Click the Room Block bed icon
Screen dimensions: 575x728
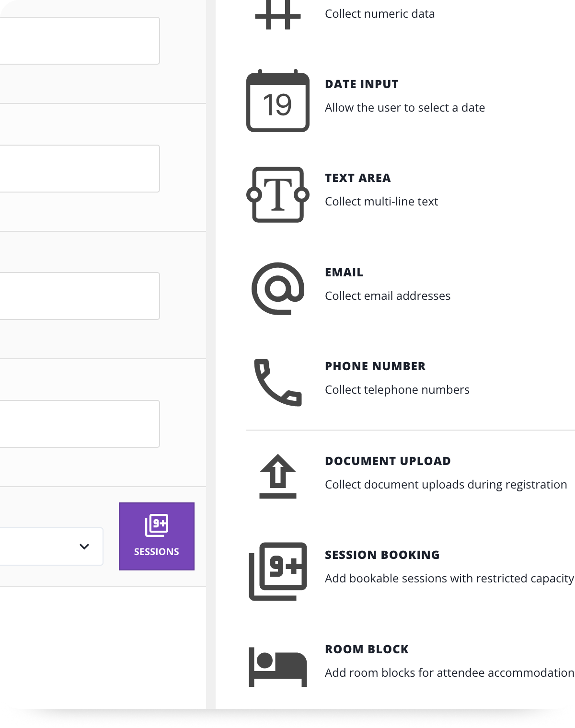tap(278, 666)
